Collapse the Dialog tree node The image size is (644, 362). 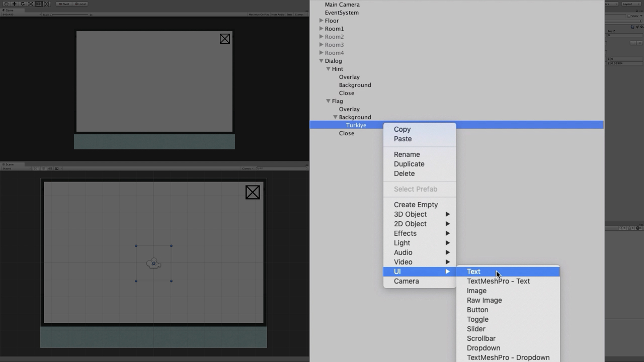point(321,61)
